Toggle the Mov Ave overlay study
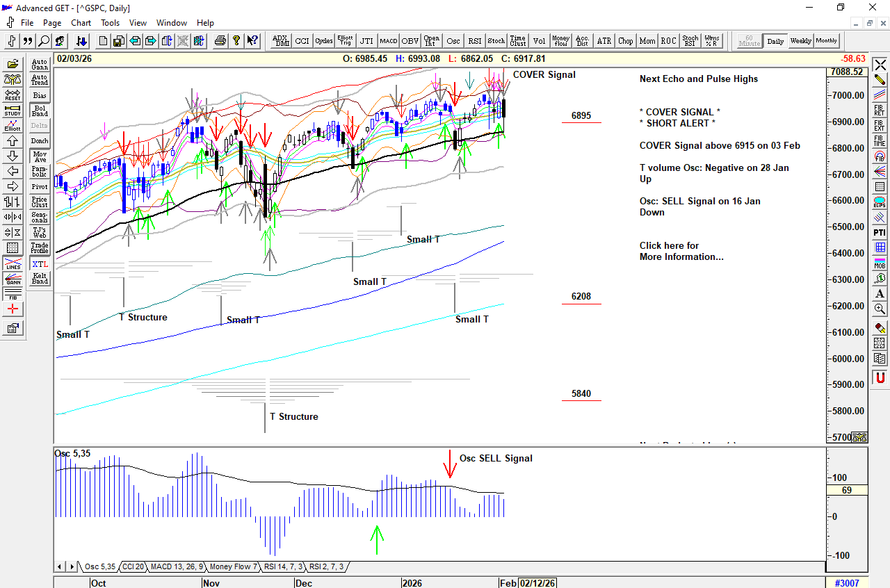This screenshot has height=588, width=890. coord(40,156)
